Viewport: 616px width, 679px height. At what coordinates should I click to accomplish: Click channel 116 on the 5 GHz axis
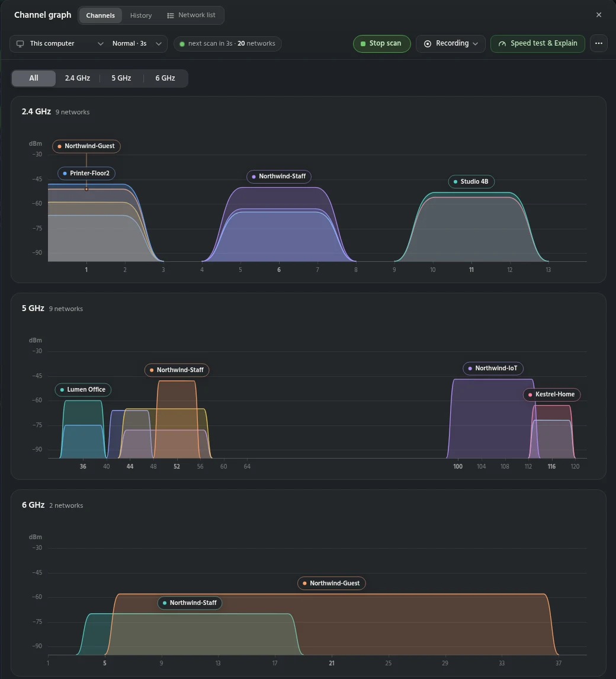point(551,466)
